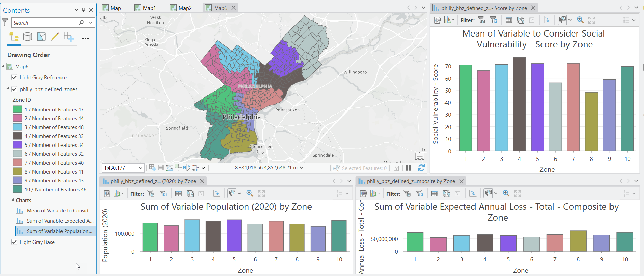Screen dimensions: 644x276
Task: Open coordinate units dropdown beside coordinates
Action: [x=302, y=168]
